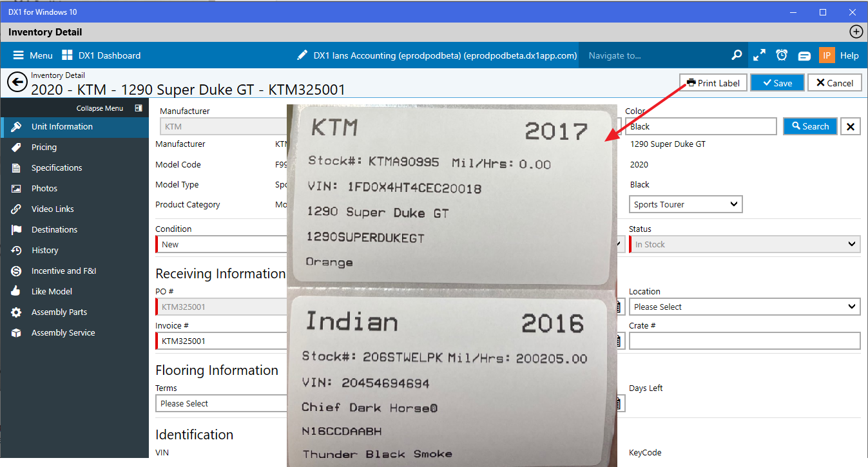The height and width of the screenshot is (467, 868).
Task: Open the Status In Stock dropdown
Action: [745, 244]
